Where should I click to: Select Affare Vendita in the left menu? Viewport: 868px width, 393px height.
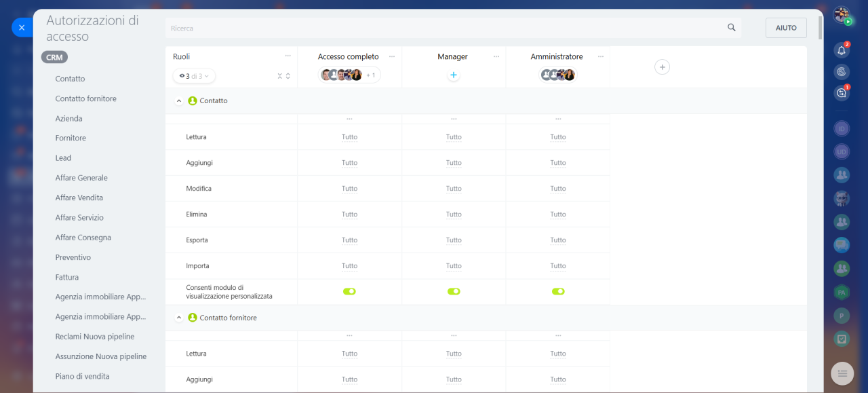pyautogui.click(x=79, y=198)
